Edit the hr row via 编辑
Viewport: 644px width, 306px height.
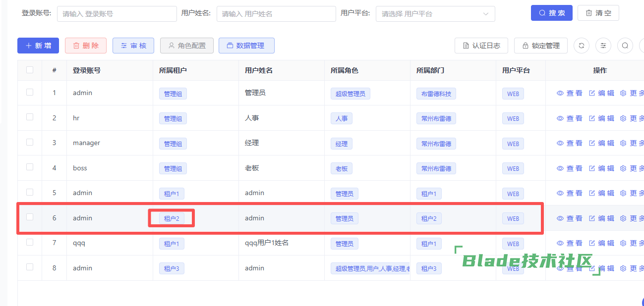(x=601, y=118)
